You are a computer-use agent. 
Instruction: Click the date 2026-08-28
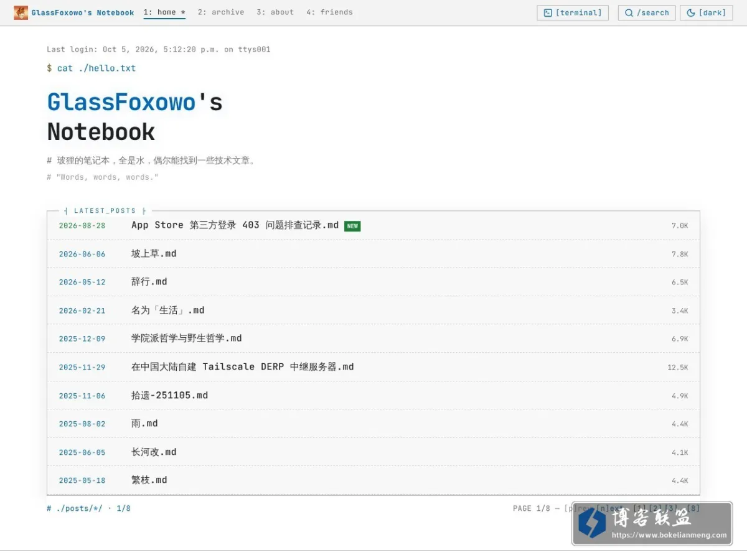[82, 226]
